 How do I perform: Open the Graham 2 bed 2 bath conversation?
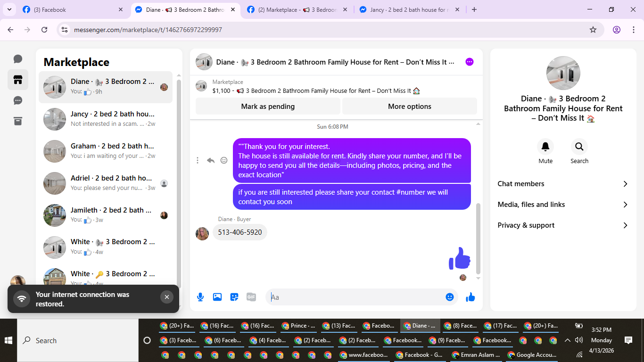tap(106, 151)
